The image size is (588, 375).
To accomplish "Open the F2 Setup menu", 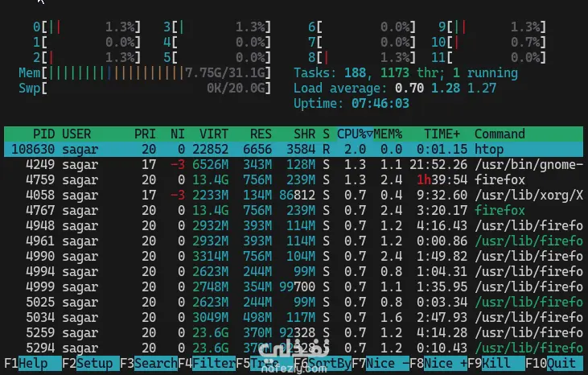I will coord(91,364).
